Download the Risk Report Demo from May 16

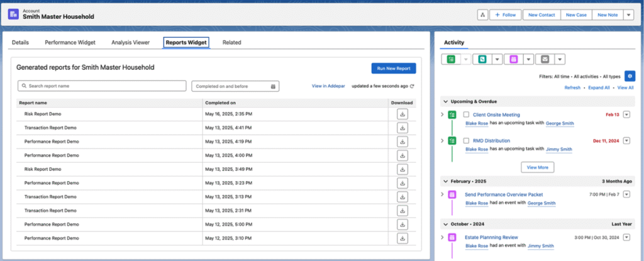coord(402,114)
